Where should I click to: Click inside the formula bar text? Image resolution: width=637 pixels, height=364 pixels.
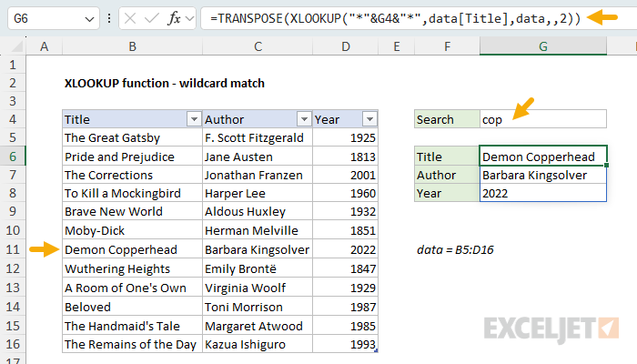tap(395, 18)
